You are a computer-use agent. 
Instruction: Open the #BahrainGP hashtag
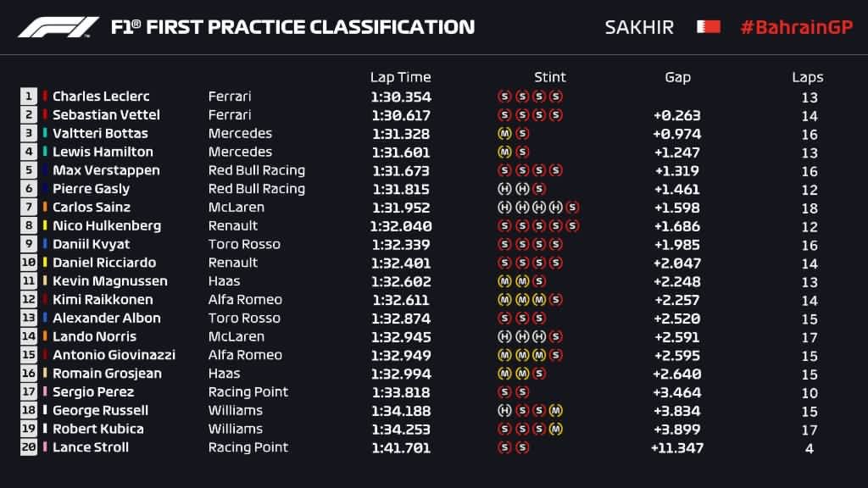pos(797,27)
